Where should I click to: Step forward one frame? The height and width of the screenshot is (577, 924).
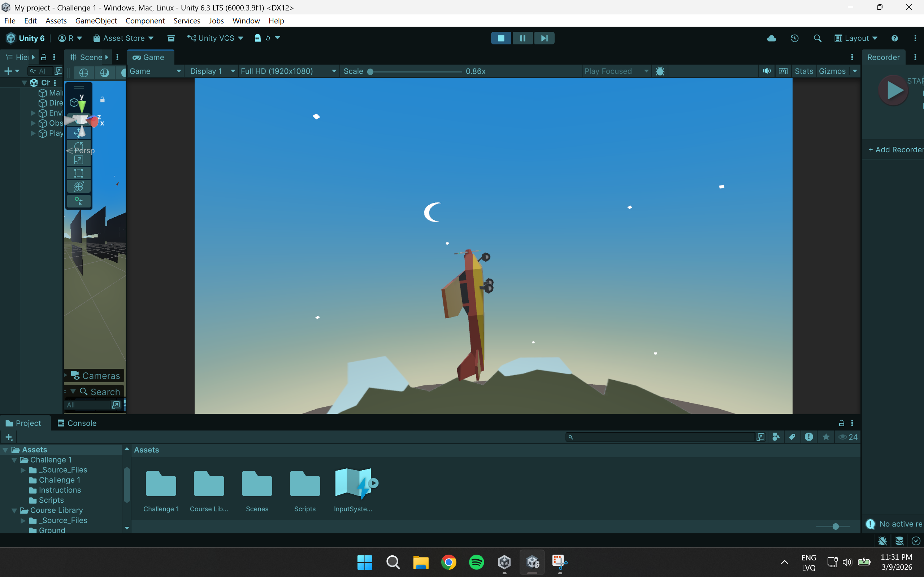pyautogui.click(x=544, y=38)
